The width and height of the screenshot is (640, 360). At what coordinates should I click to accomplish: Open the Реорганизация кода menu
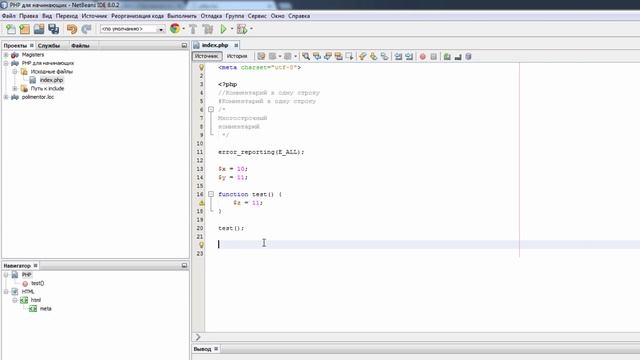coord(137,16)
